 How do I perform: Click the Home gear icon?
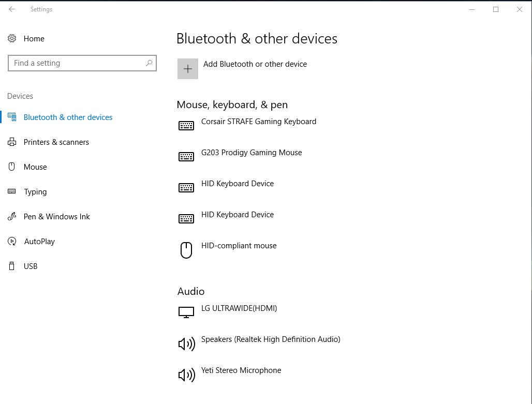12,39
